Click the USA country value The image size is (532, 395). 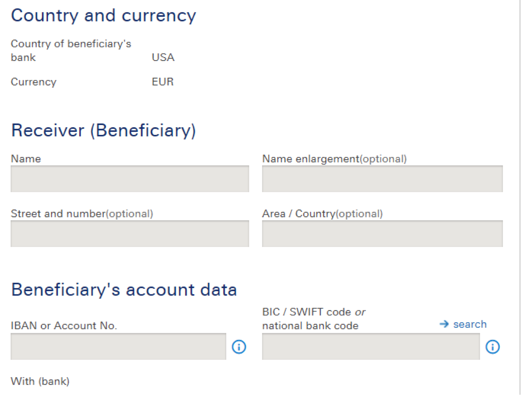[163, 57]
